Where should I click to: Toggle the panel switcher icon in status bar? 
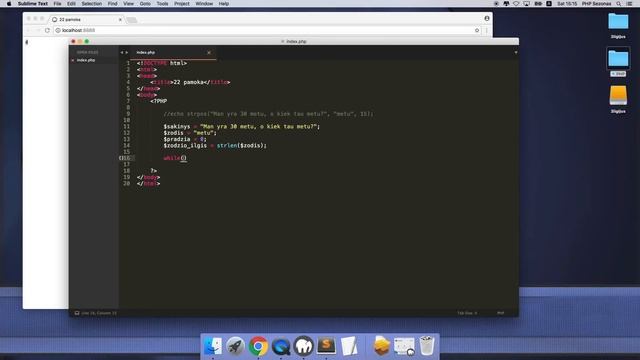[77, 313]
